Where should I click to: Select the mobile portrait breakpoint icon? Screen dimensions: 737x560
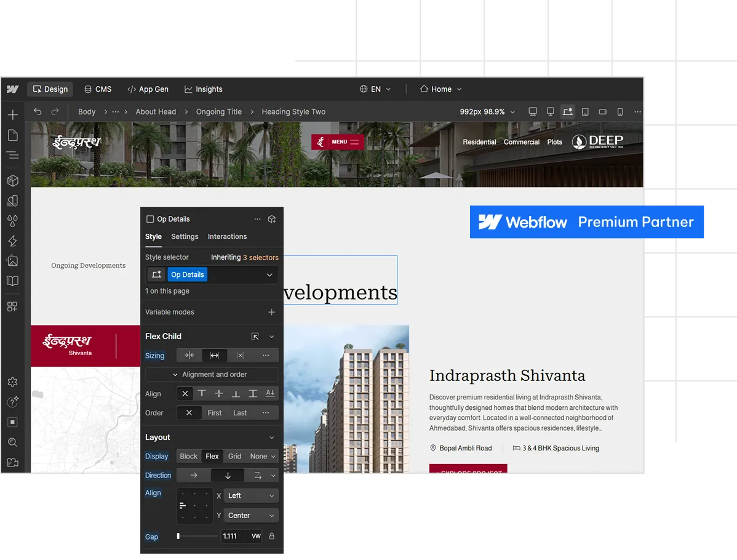[x=620, y=111]
